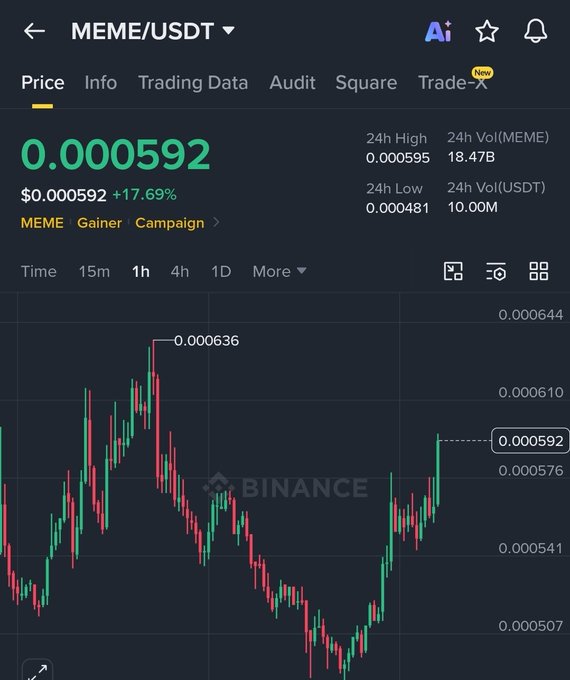Go back using the left arrow
Viewport: 570px width, 680px height.
[x=34, y=31]
